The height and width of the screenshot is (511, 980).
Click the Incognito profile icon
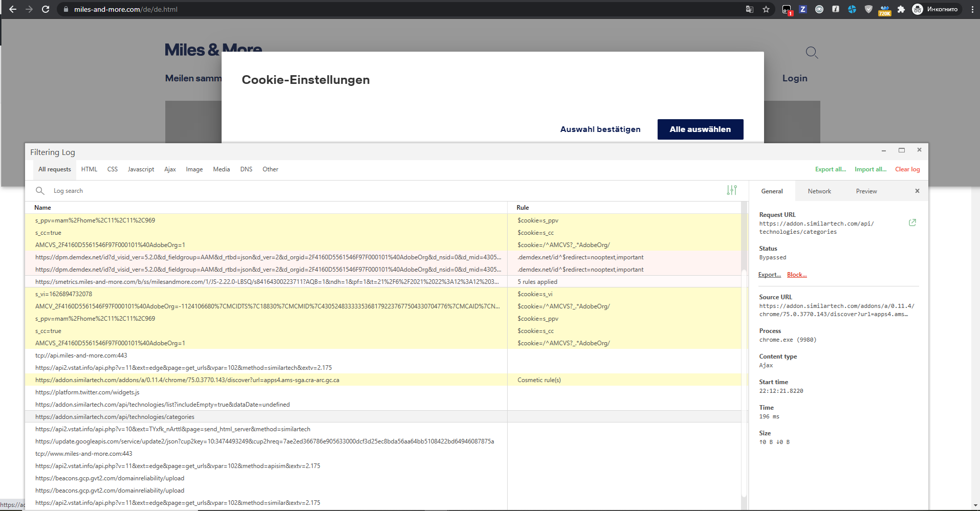[917, 9]
